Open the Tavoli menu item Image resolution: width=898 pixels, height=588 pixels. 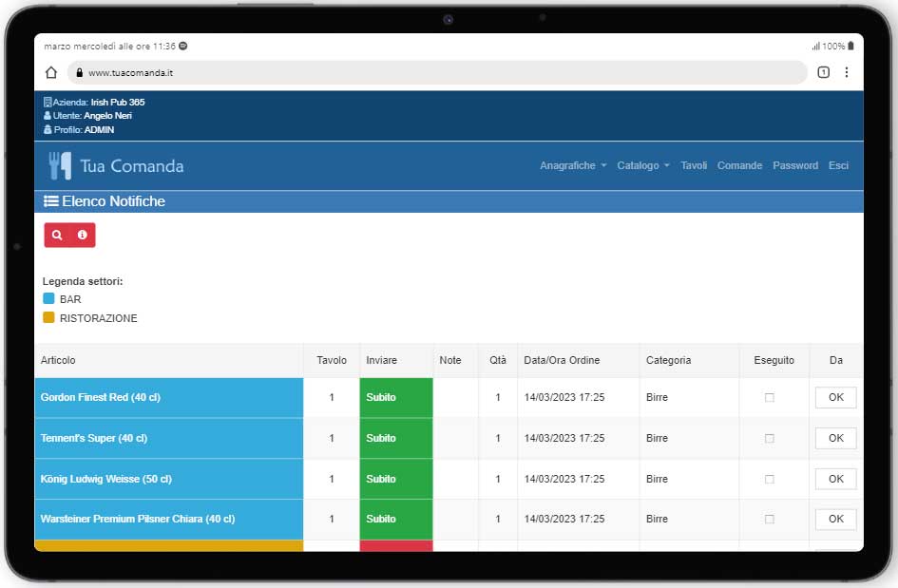click(694, 165)
